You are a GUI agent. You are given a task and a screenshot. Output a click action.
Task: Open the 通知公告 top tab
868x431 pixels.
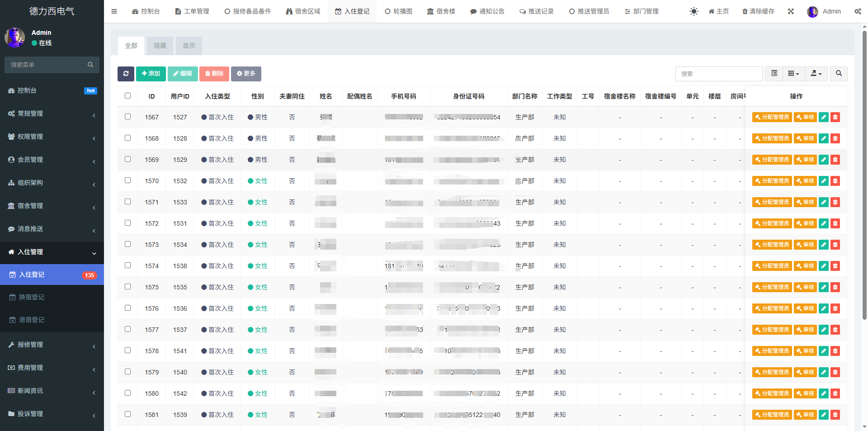pyautogui.click(x=487, y=11)
